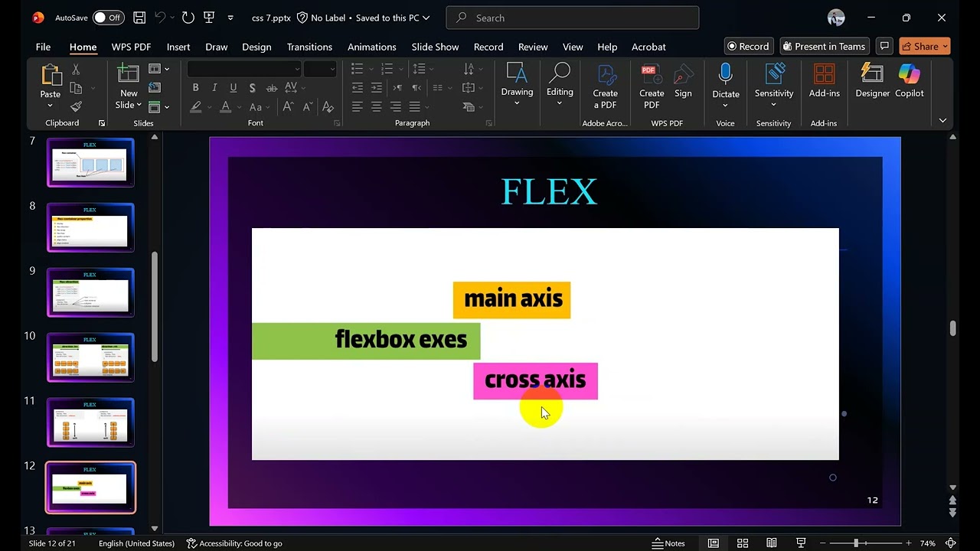Open the Copilot icon
980x551 pixels.
(x=910, y=74)
